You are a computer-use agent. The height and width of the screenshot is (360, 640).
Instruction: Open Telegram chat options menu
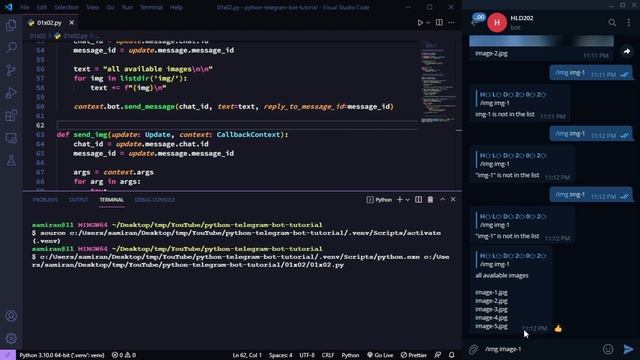[x=629, y=23]
